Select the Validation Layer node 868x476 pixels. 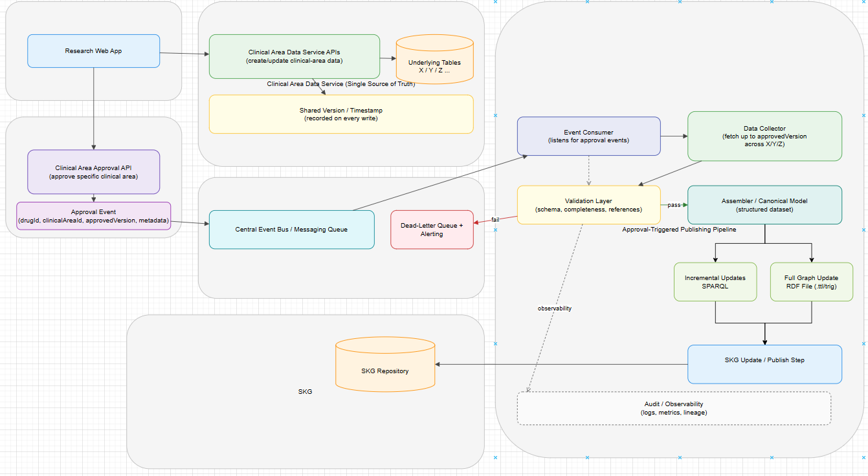(x=588, y=205)
